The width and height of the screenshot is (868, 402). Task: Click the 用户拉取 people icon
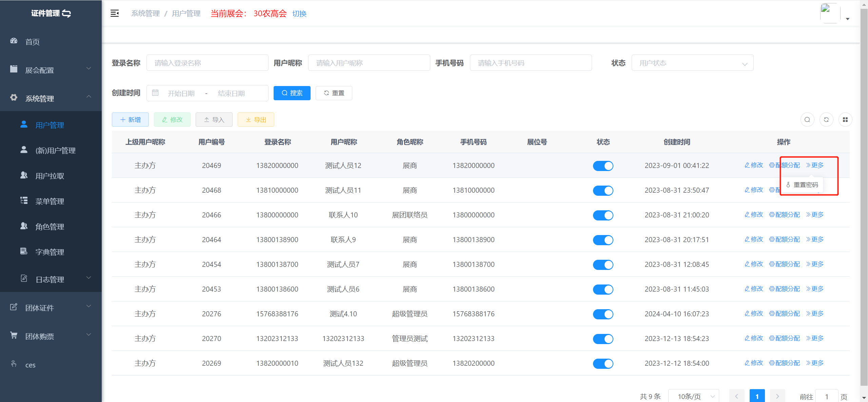[24, 175]
